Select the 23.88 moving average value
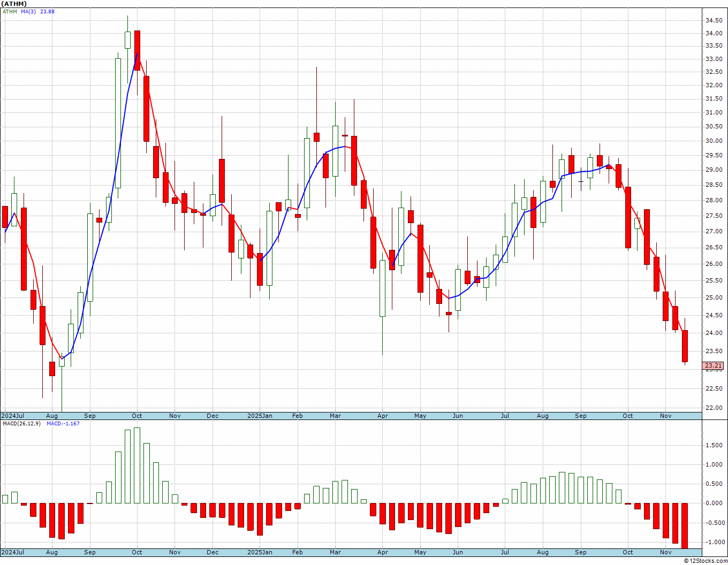This screenshot has height=565, width=728. 47,12
